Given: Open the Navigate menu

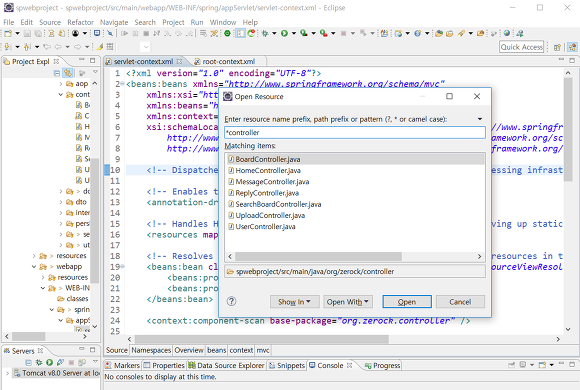Looking at the screenshot, I should point(114,22).
